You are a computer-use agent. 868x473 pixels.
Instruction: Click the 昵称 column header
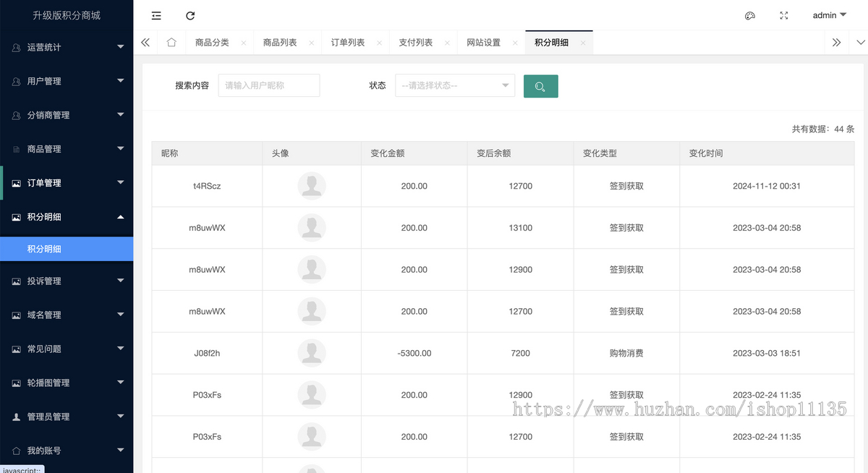(x=207, y=153)
